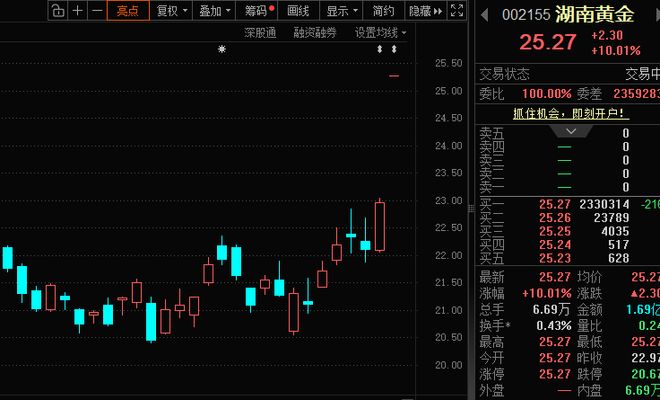Open the 复权 dropdown

pos(172,11)
